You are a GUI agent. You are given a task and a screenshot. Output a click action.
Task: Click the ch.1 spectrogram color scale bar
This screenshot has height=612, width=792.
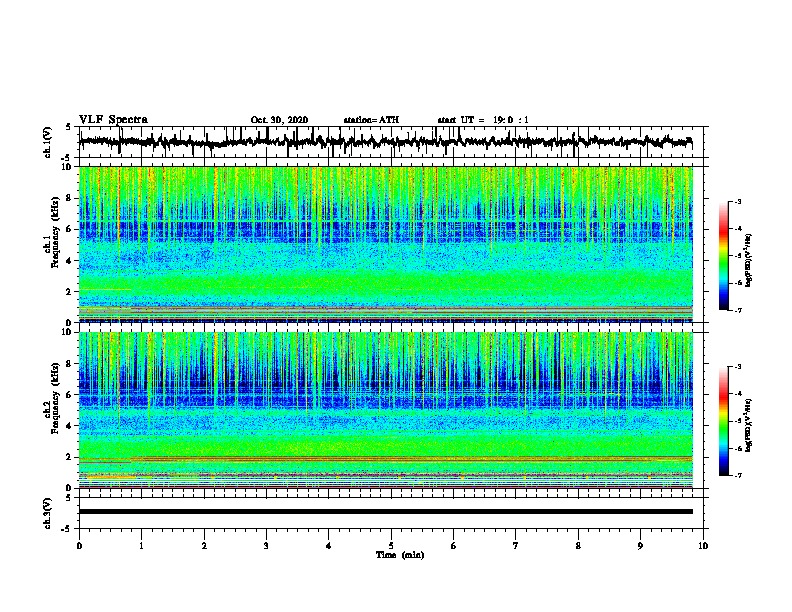724,255
